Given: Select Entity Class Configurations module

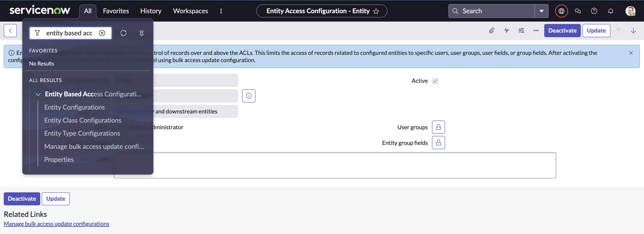Looking at the screenshot, I should 83,120.
